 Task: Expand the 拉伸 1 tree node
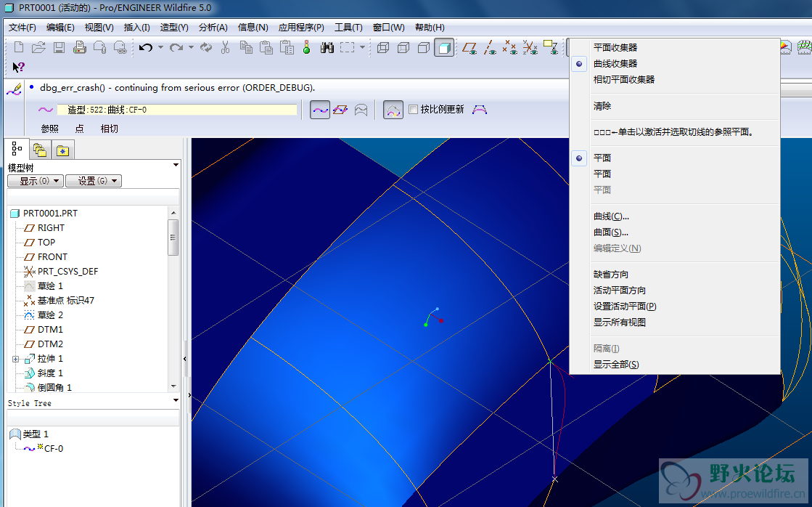click(x=15, y=359)
